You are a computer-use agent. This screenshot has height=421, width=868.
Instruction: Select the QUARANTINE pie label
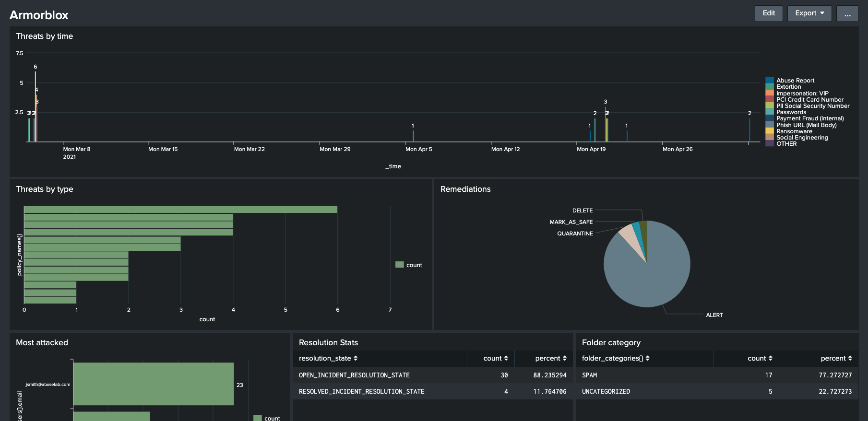tap(575, 234)
